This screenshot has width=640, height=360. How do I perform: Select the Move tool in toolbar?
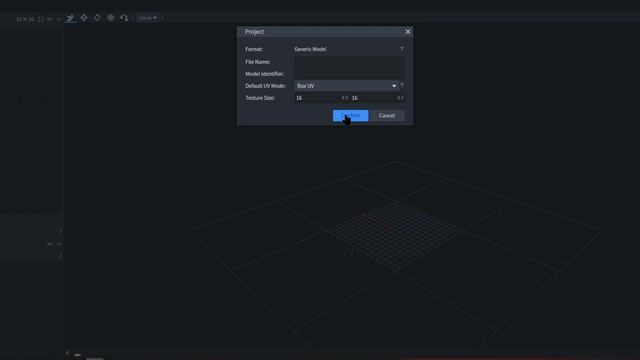pos(70,18)
